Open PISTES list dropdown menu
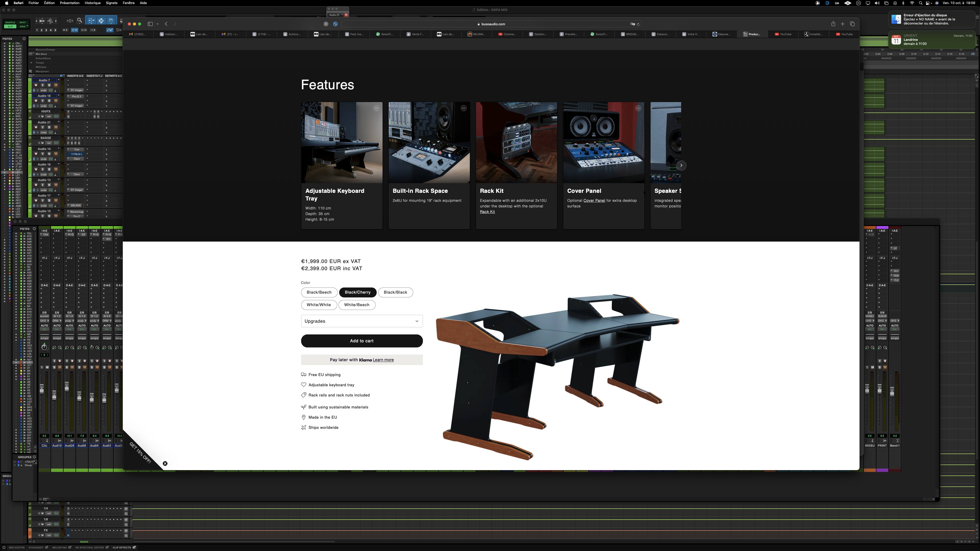Image resolution: width=980 pixels, height=551 pixels. (x=24, y=39)
